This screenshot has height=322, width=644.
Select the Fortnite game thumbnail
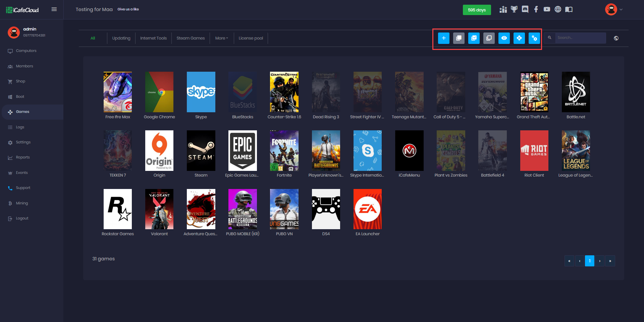point(284,150)
